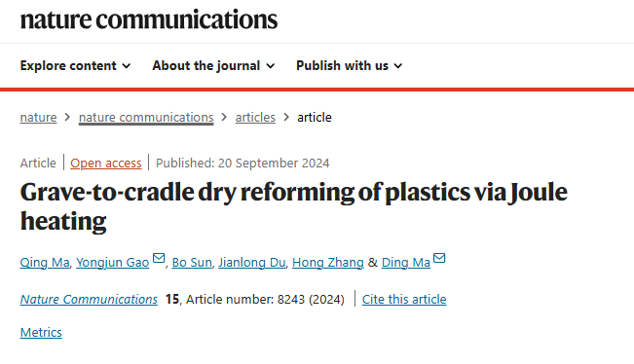
Task: Open the nature communications breadcrumb link
Action: tap(146, 117)
